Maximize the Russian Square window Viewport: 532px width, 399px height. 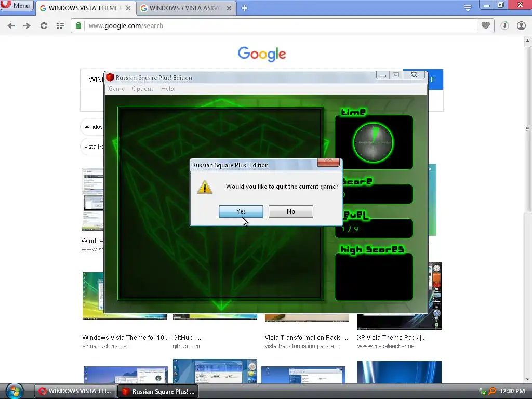396,75
